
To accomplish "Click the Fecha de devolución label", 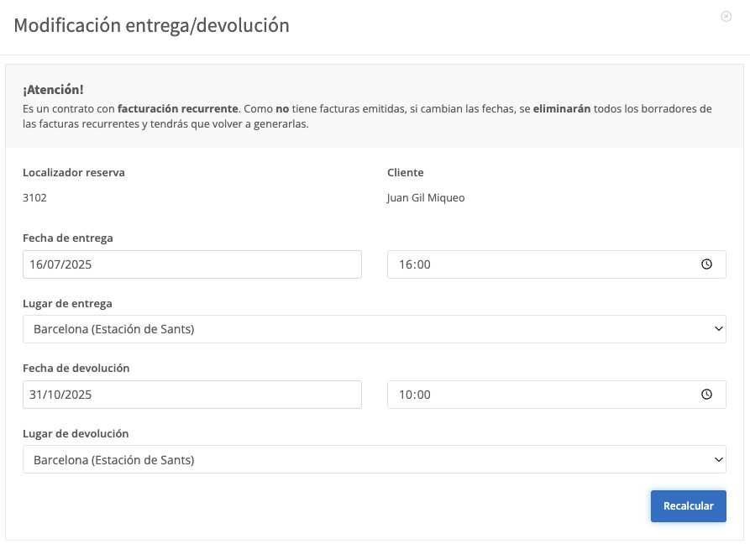I will pyautogui.click(x=76, y=369).
